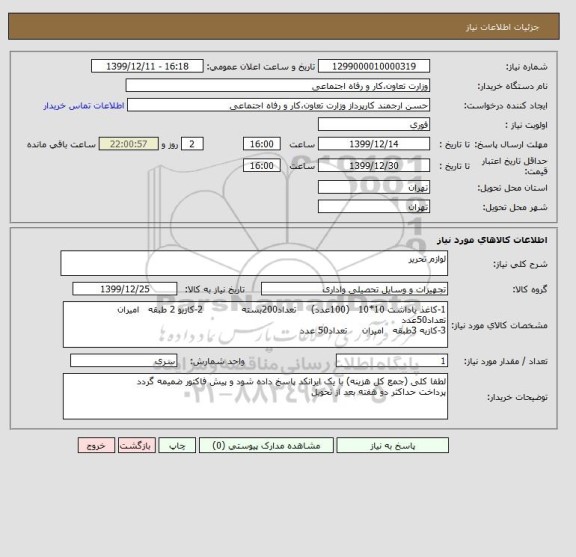Click general description field لوازم تحریر
This screenshot has width=576, height=557.
[254, 263]
